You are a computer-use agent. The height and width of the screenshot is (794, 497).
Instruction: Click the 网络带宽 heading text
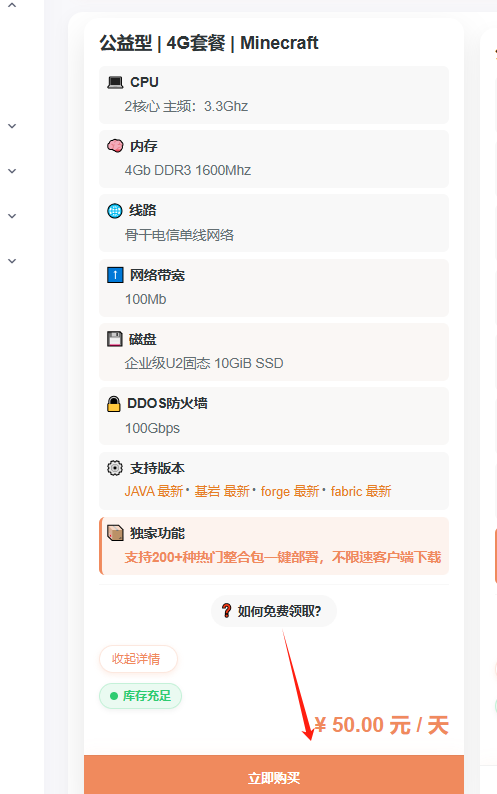point(158,275)
